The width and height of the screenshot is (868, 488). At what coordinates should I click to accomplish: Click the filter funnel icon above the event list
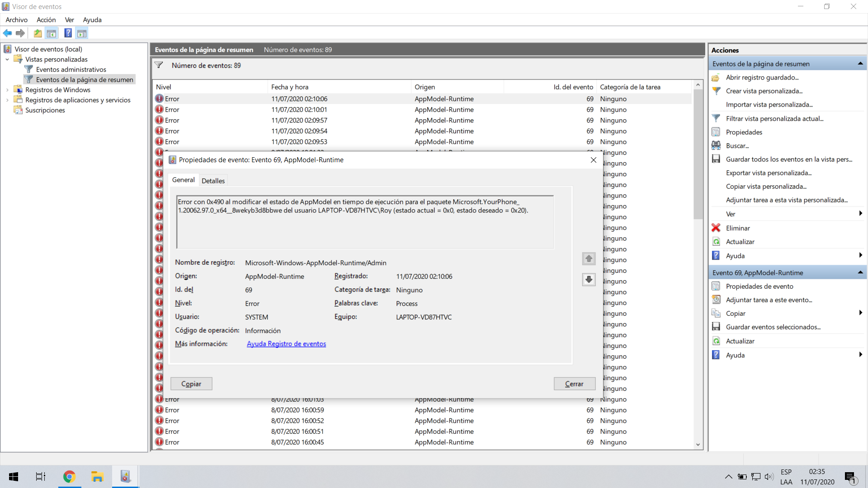159,66
